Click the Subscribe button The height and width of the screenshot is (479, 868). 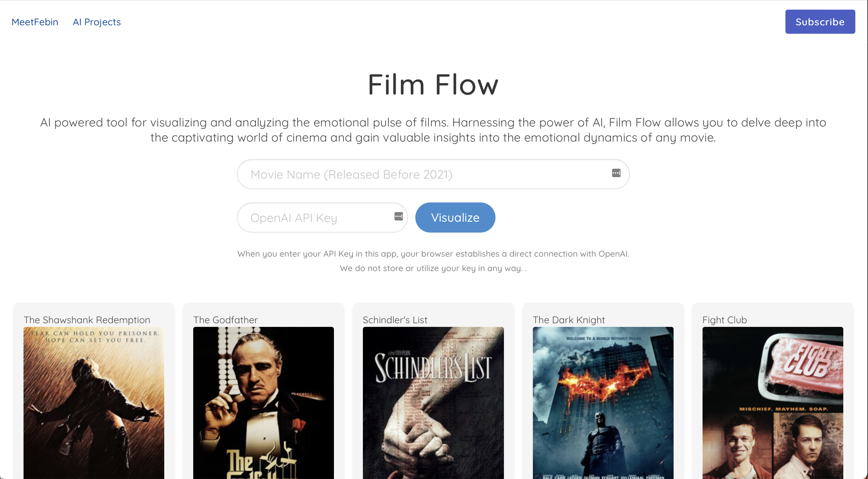(x=820, y=22)
